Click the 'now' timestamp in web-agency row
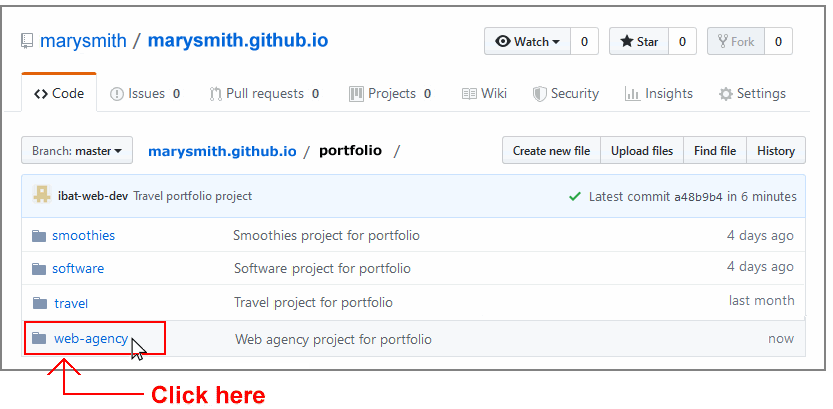This screenshot has height=409, width=833. (781, 338)
